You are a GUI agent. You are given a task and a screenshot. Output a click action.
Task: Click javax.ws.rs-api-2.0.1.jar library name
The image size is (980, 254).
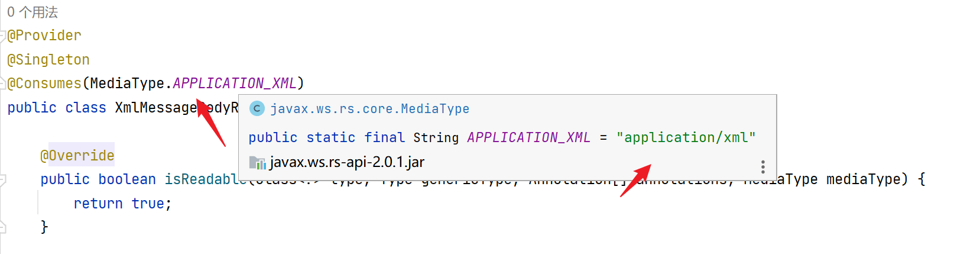(x=347, y=162)
